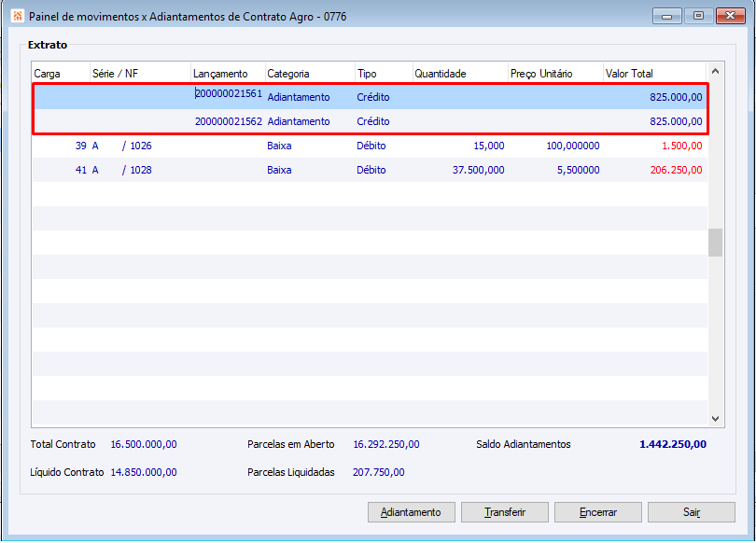The height and width of the screenshot is (543, 756).
Task: Click the Preço Unitário column header
Action: pos(555,74)
